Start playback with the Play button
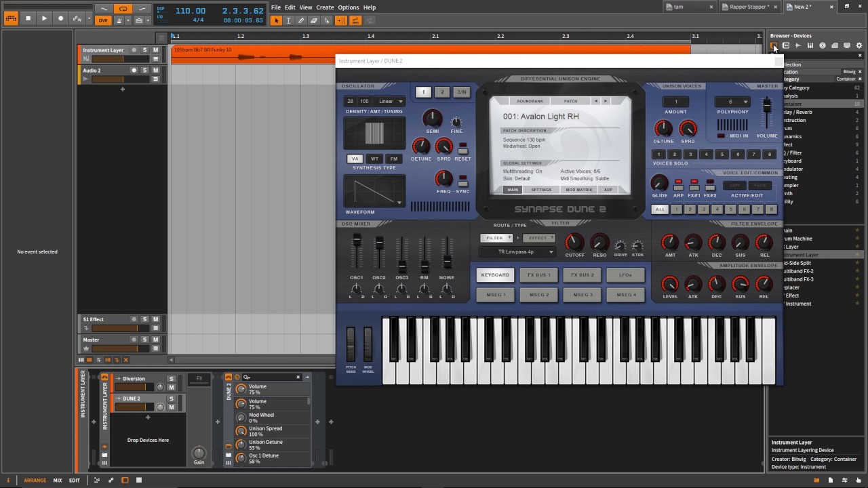Image resolution: width=868 pixels, height=488 pixels. [x=44, y=18]
